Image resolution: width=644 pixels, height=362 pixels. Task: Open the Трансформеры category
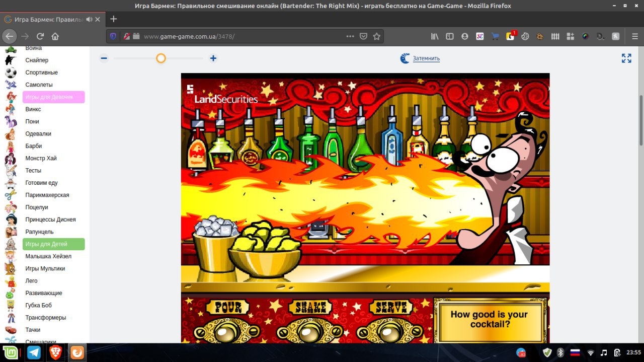click(x=46, y=318)
